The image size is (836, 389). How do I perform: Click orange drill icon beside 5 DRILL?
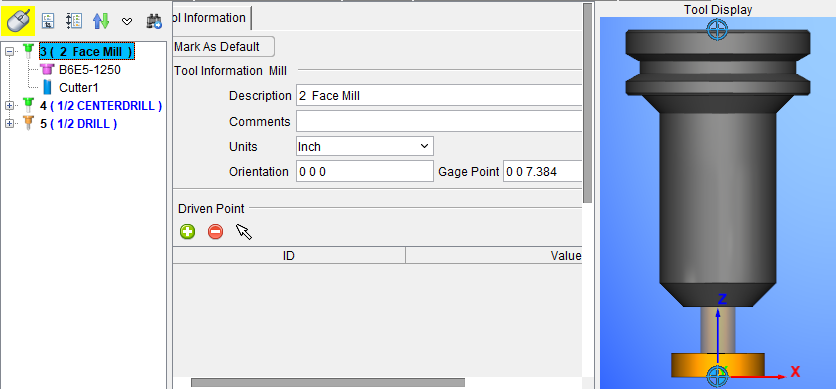(29, 123)
